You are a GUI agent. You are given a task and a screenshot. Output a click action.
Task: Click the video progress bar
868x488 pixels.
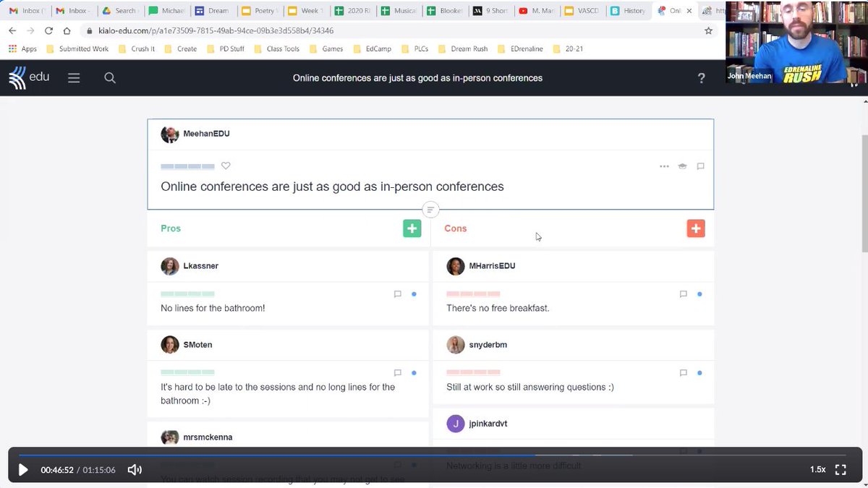pyautogui.click(x=434, y=455)
